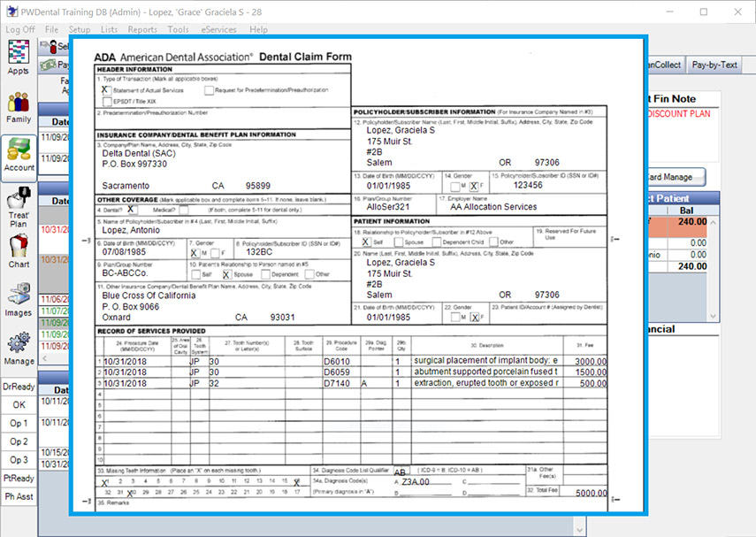The height and width of the screenshot is (537, 756).
Task: Check Request for Predetermination/Preauthorization box
Action: pyautogui.click(x=209, y=90)
